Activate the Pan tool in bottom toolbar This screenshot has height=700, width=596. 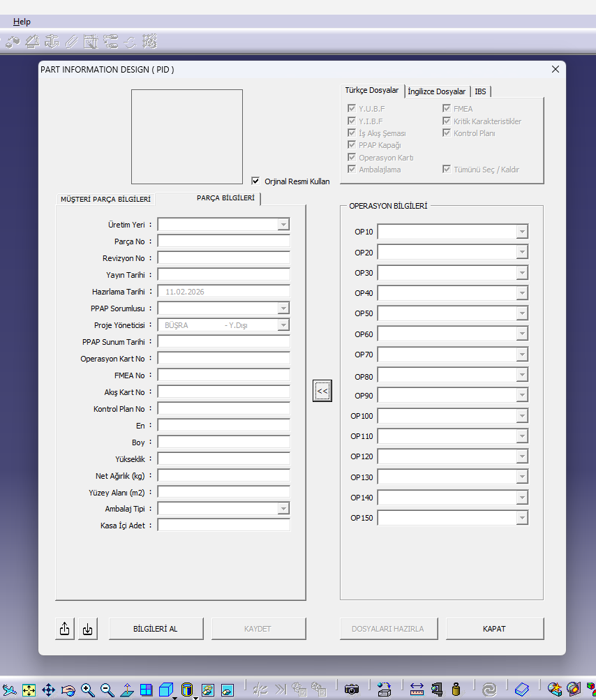[x=48, y=690]
